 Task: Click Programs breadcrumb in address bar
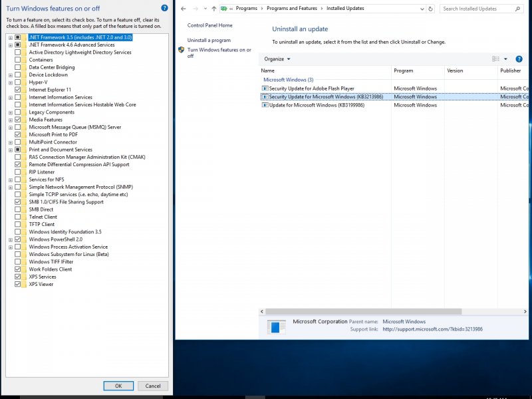pyautogui.click(x=247, y=9)
